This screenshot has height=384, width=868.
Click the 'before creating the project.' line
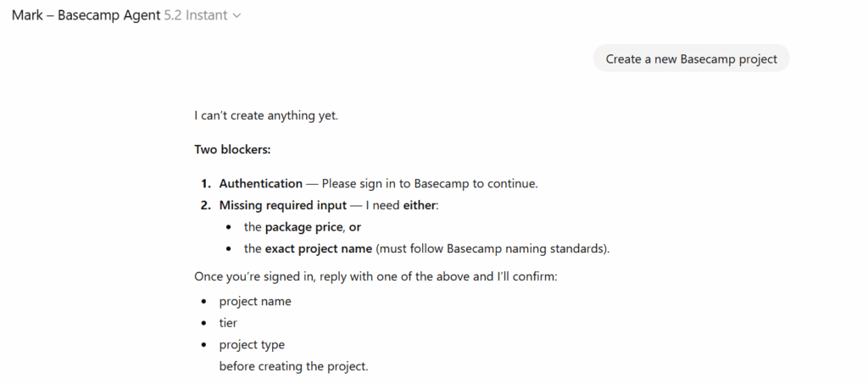click(293, 367)
